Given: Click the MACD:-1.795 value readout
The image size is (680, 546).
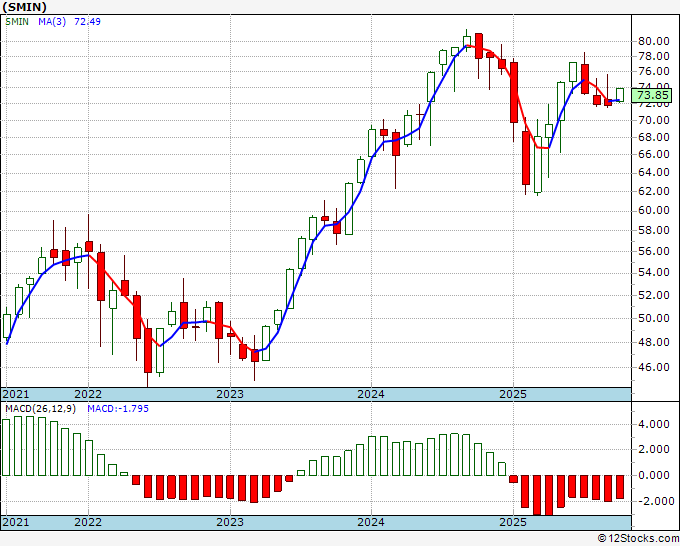Looking at the screenshot, I should (x=118, y=409).
